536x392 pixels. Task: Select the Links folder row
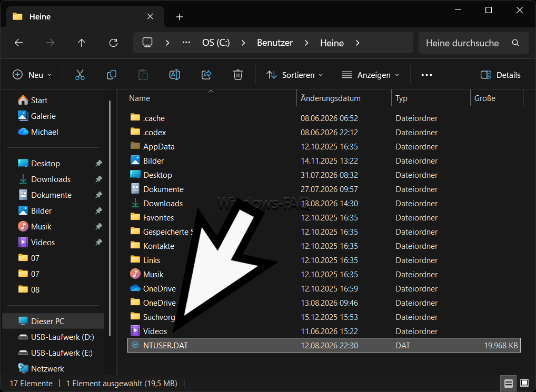[x=324, y=260]
